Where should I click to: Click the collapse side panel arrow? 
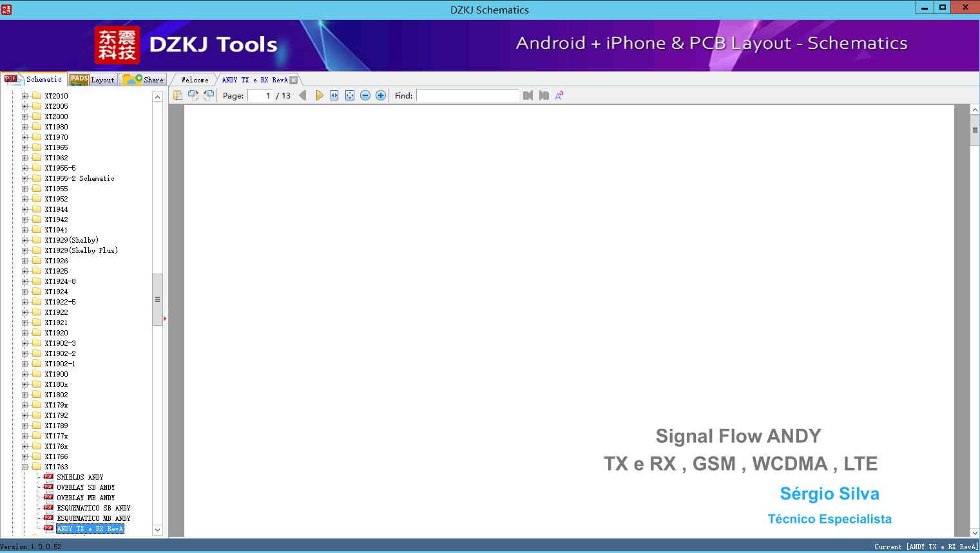click(x=165, y=318)
